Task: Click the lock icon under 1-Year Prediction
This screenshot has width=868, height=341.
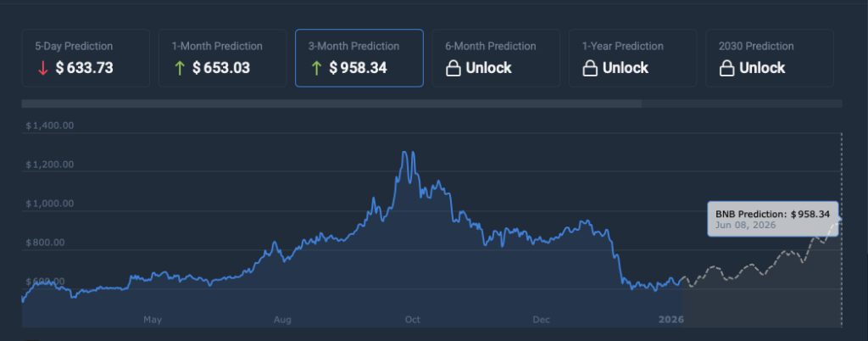Action: coord(590,68)
